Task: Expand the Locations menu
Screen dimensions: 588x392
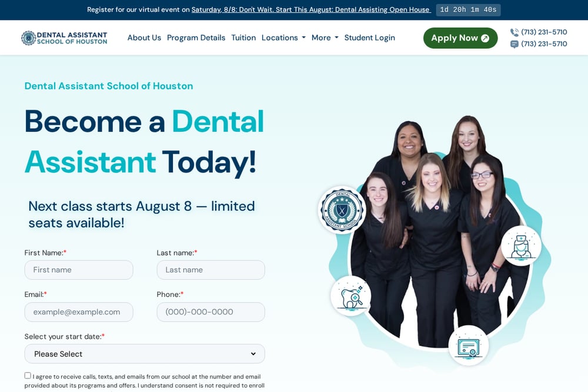Action: (x=283, y=38)
